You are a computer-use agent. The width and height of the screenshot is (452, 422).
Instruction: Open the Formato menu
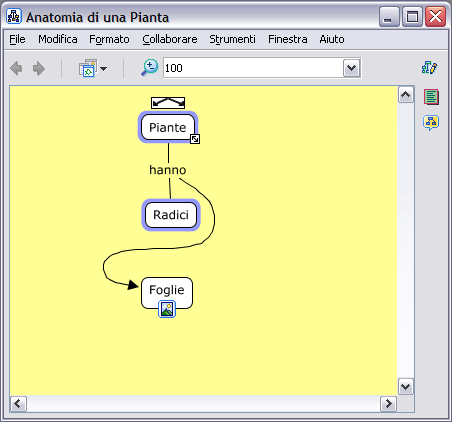pos(109,39)
